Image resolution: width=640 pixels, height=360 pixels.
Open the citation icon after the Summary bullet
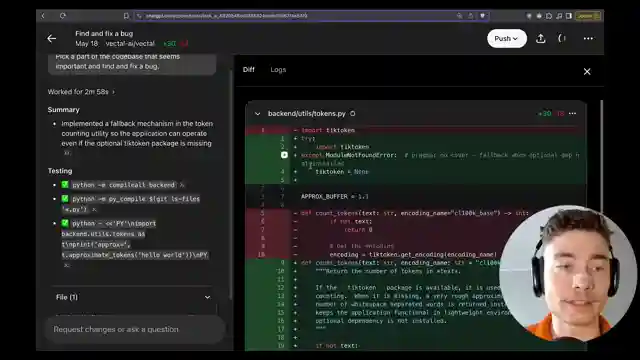67,153
